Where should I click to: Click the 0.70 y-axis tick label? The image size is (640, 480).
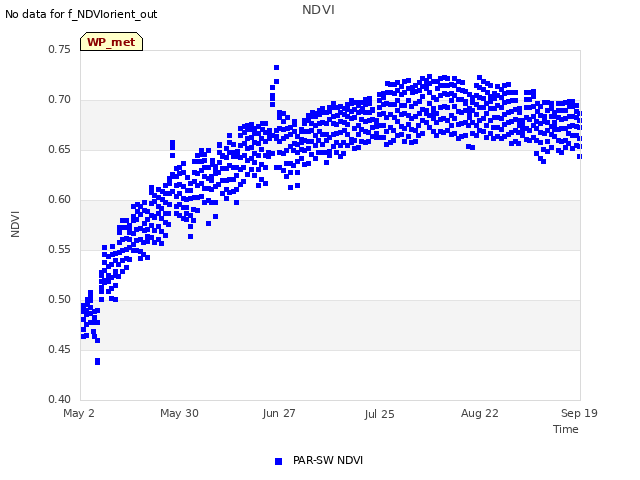tap(59, 99)
